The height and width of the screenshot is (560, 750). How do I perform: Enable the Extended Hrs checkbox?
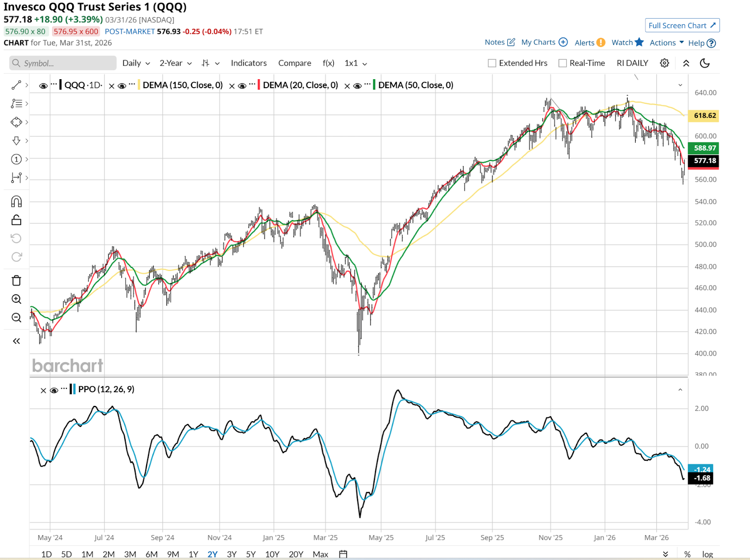coord(492,63)
